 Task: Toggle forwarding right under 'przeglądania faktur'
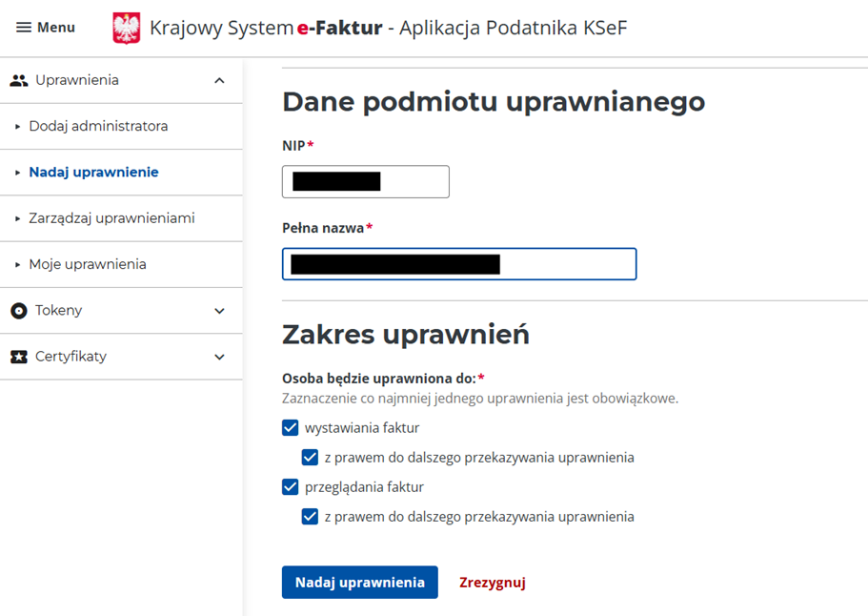coord(310,517)
